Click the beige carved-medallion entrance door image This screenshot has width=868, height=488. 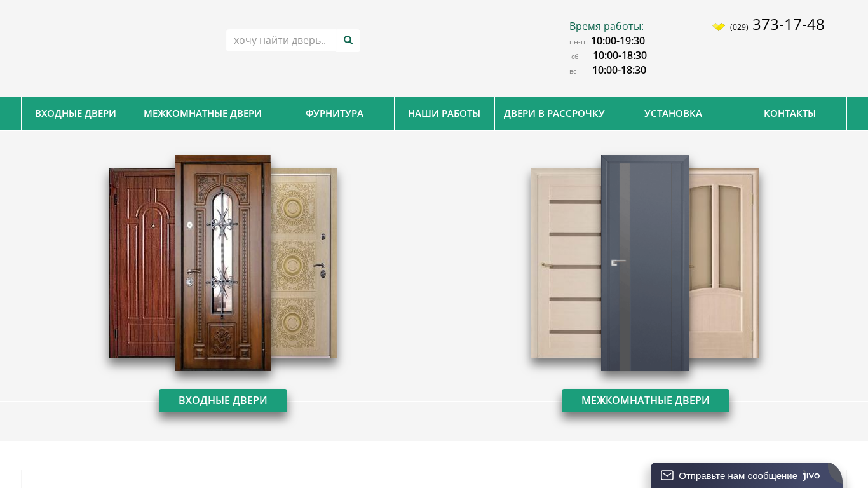tap(304, 263)
